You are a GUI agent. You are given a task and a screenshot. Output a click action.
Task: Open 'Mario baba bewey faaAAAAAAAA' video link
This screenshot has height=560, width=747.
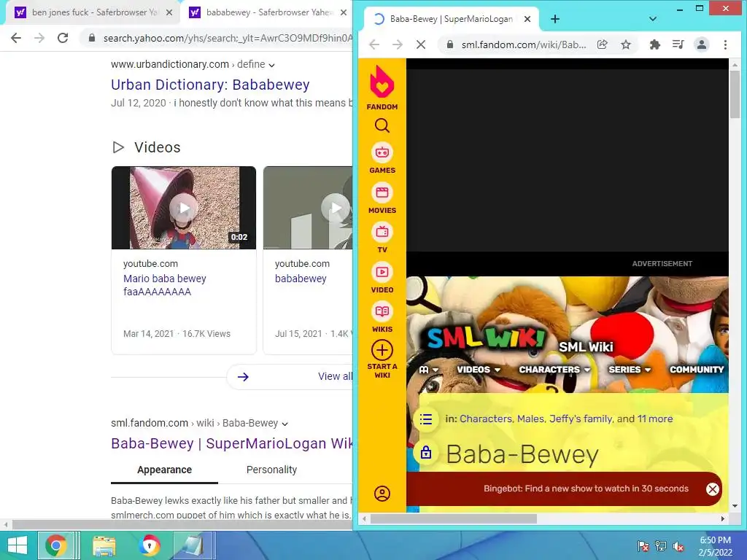point(165,285)
